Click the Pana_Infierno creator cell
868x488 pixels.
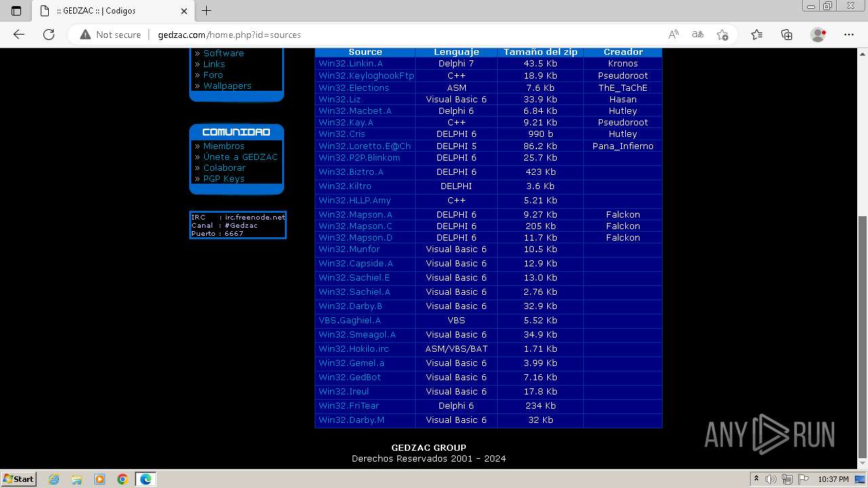(623, 146)
